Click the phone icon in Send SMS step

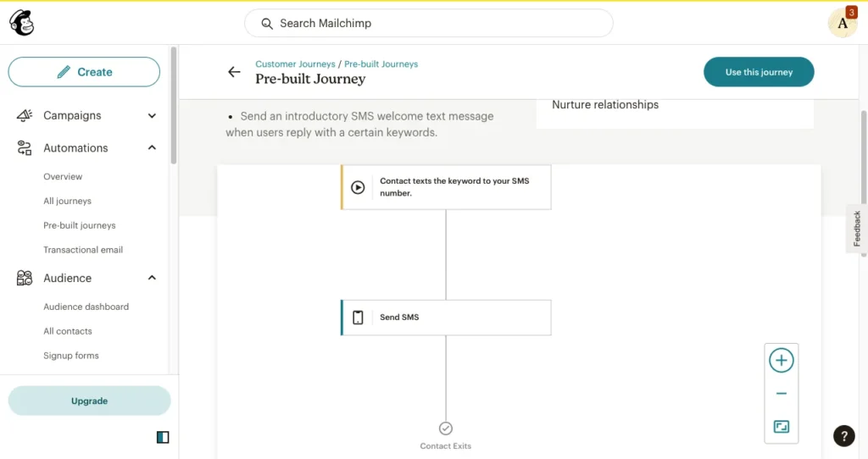point(359,318)
